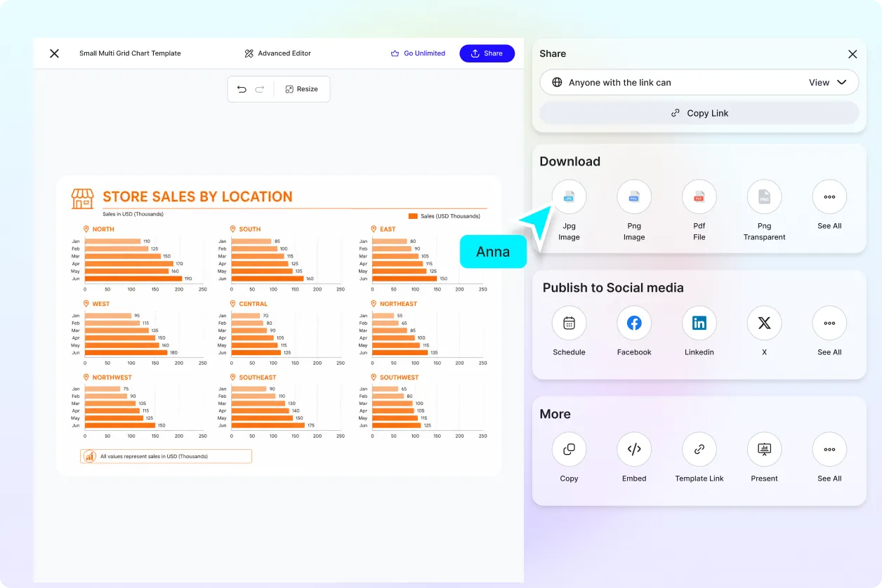
Task: Click the globe icon in the link access field
Action: pyautogui.click(x=557, y=82)
